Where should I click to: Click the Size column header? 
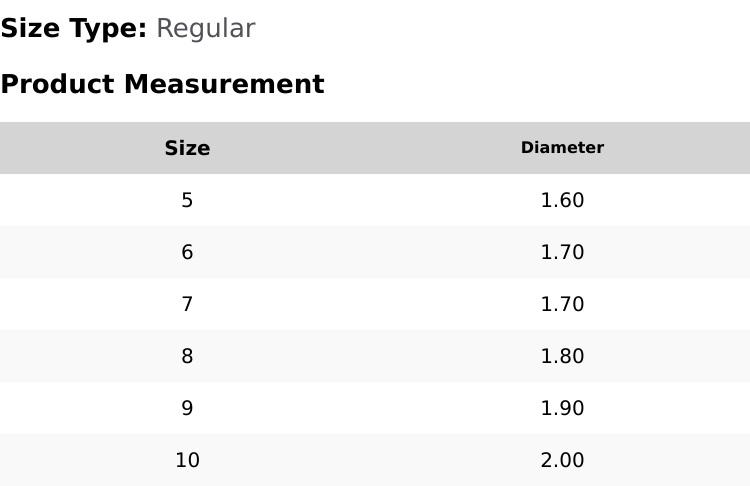point(187,149)
